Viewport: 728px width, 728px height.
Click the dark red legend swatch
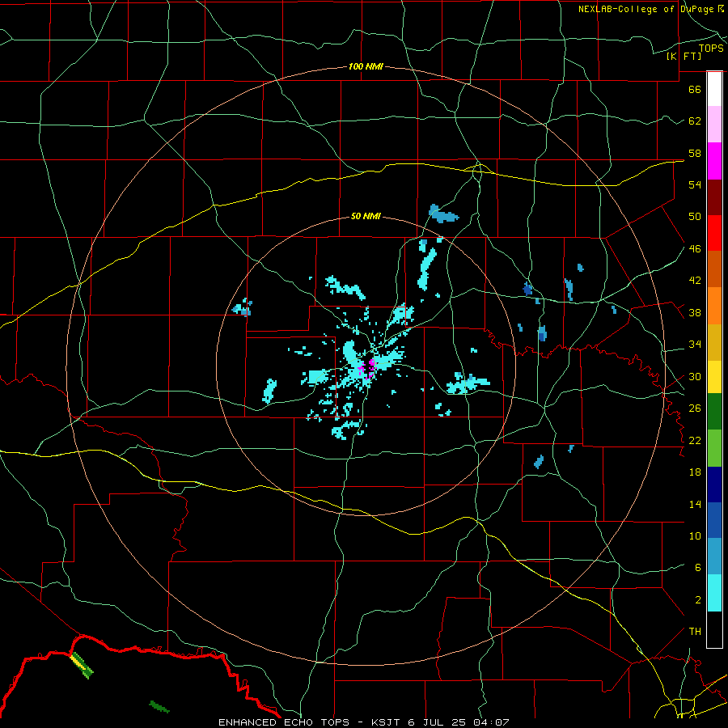pyautogui.click(x=714, y=197)
